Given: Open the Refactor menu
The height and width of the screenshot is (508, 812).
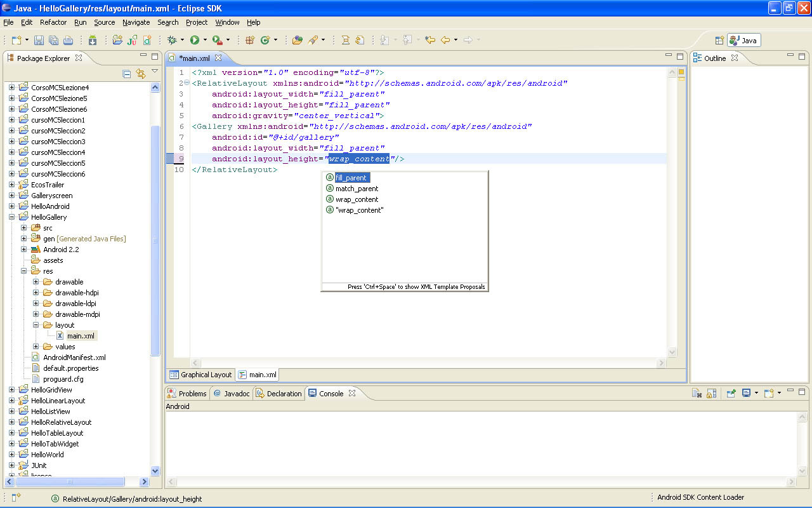Looking at the screenshot, I should pyautogui.click(x=53, y=22).
